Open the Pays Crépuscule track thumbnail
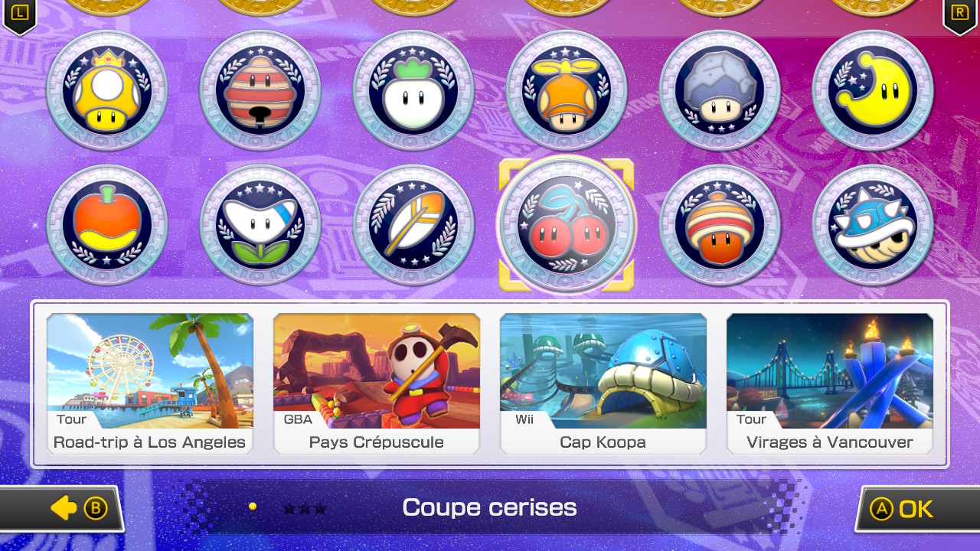The image size is (980, 551). coord(377,383)
